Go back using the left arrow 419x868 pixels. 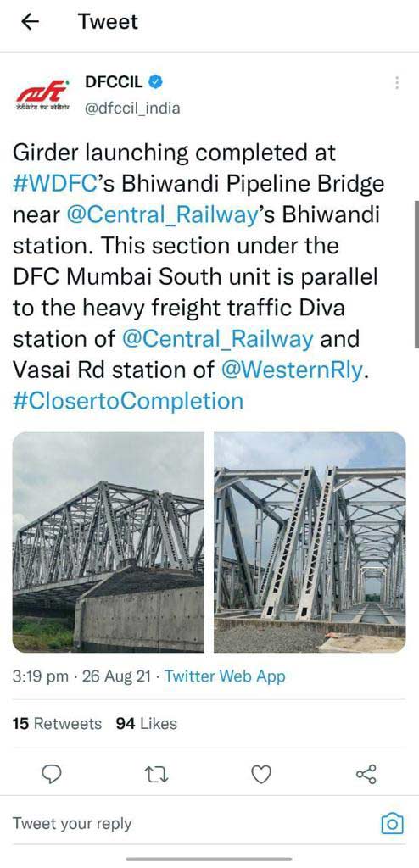tap(30, 21)
